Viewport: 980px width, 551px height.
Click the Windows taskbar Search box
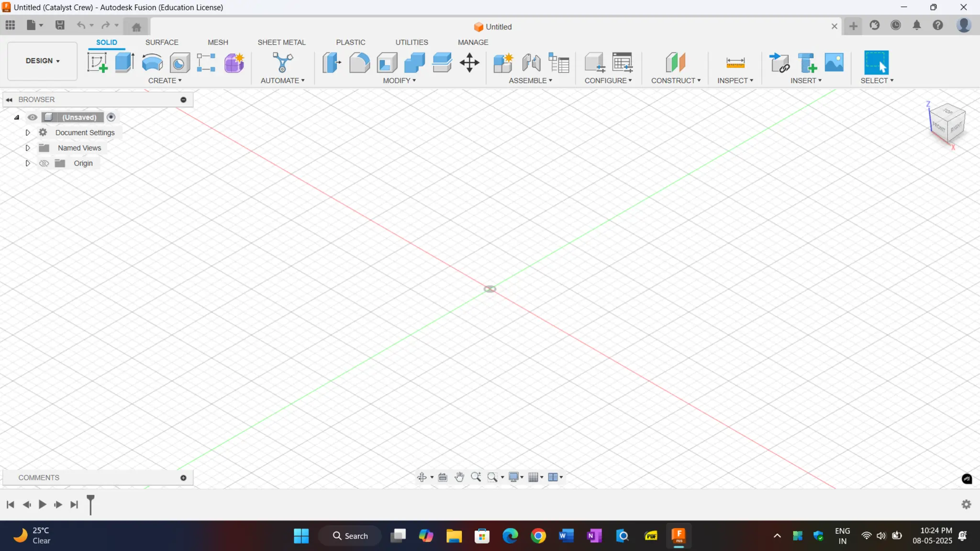coord(350,536)
